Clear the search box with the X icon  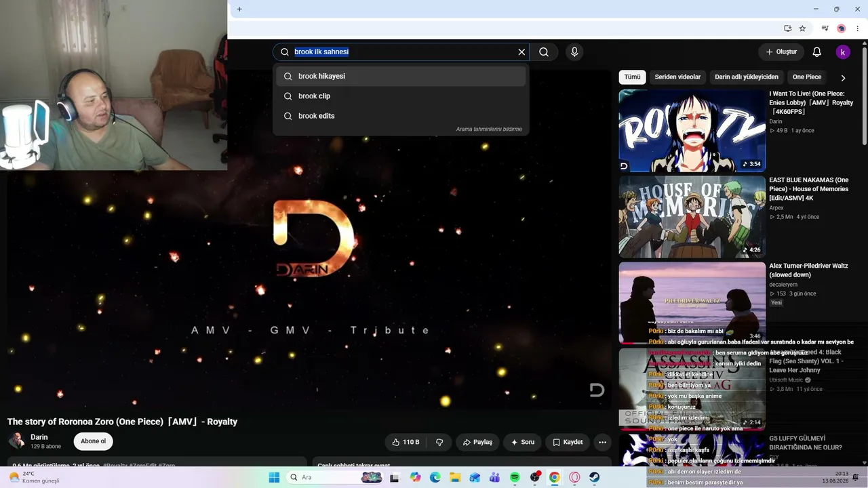point(521,52)
